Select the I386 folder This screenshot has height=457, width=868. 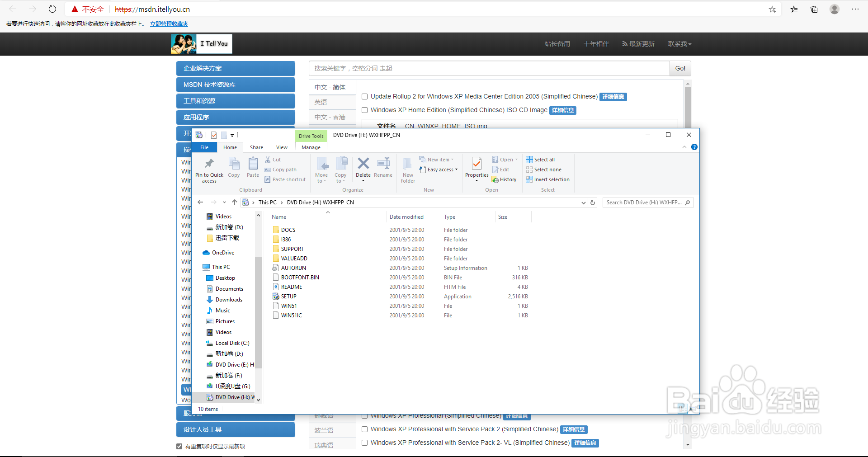click(286, 240)
